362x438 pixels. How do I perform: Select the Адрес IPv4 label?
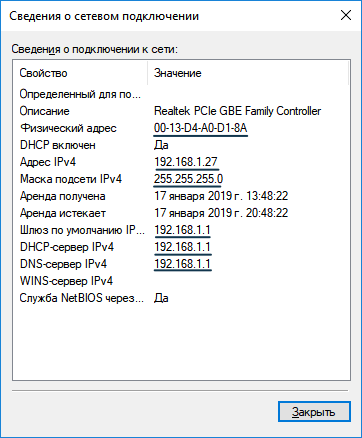tap(48, 162)
